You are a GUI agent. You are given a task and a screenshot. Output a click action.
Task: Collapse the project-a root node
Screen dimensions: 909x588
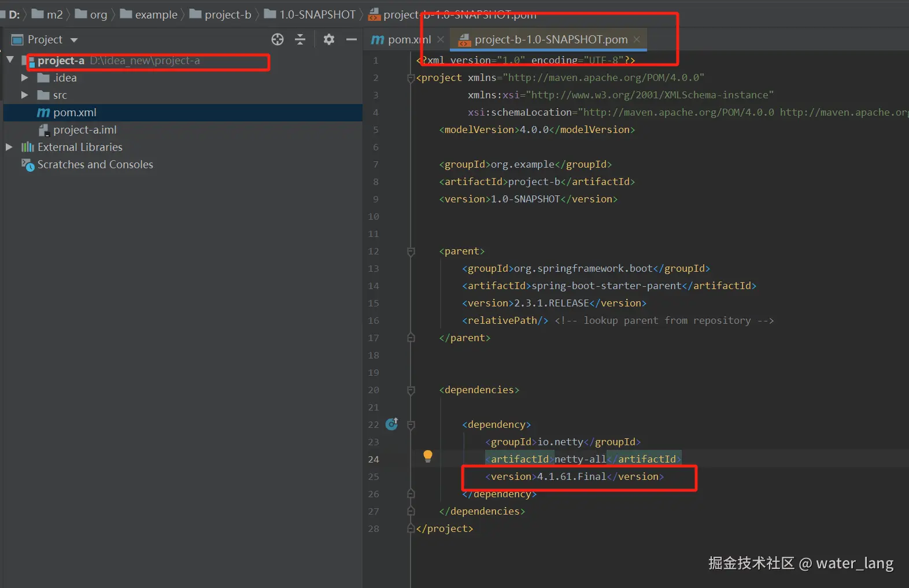pos(10,60)
